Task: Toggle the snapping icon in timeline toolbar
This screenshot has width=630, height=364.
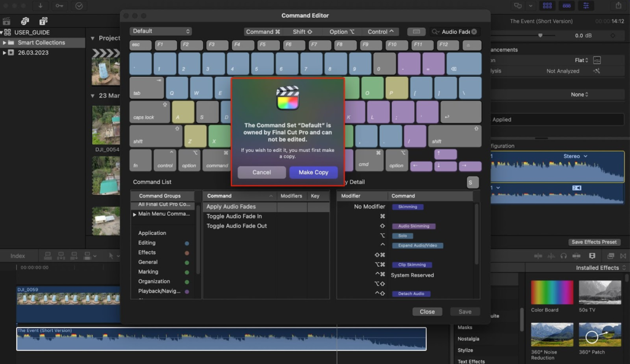Action: coord(576,256)
